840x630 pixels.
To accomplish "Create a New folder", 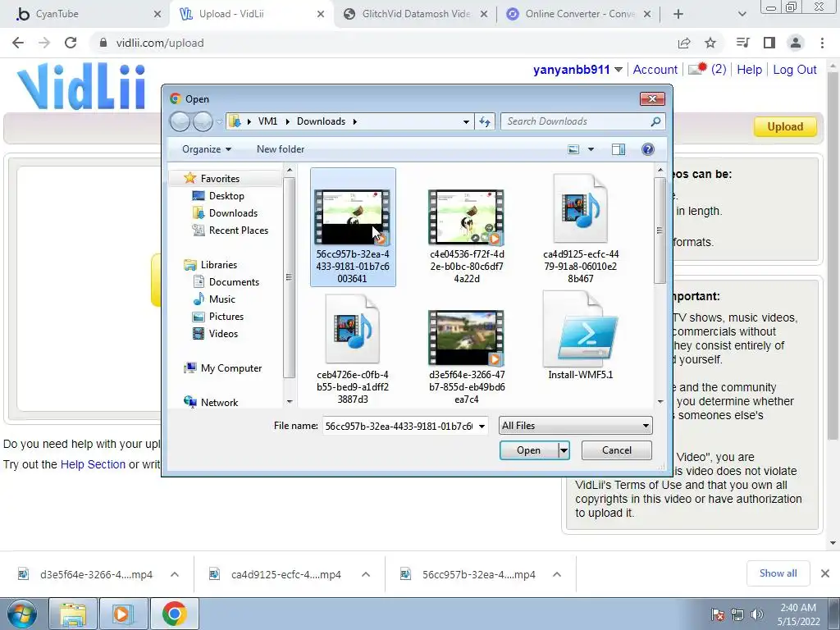I will [281, 149].
